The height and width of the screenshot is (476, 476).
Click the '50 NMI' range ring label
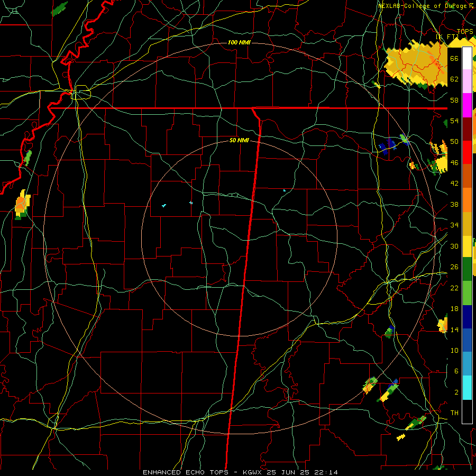click(x=239, y=140)
